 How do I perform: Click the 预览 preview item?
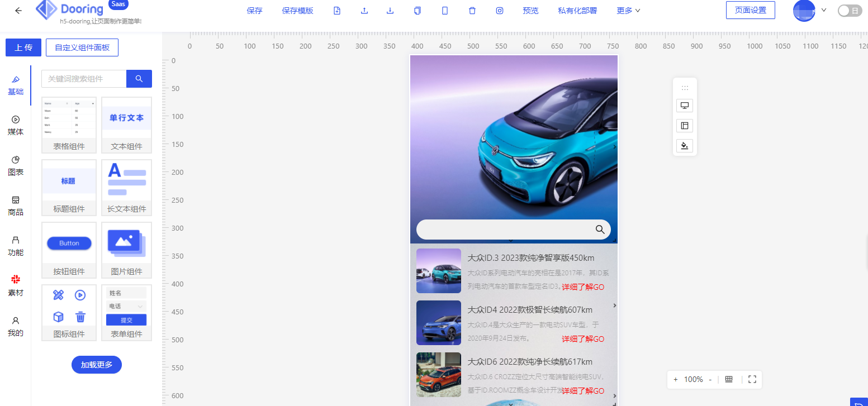coord(530,11)
